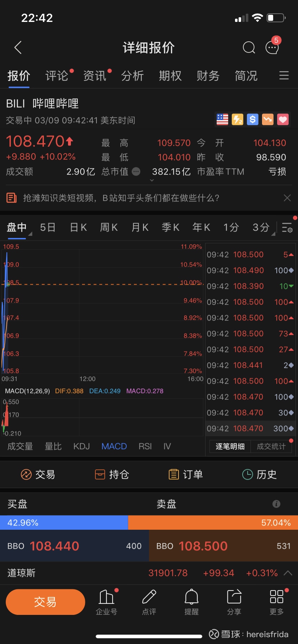Open 交易 with the orange circle icon
Image resolution: width=298 pixels, height=644 pixels.
pyautogui.click(x=38, y=475)
